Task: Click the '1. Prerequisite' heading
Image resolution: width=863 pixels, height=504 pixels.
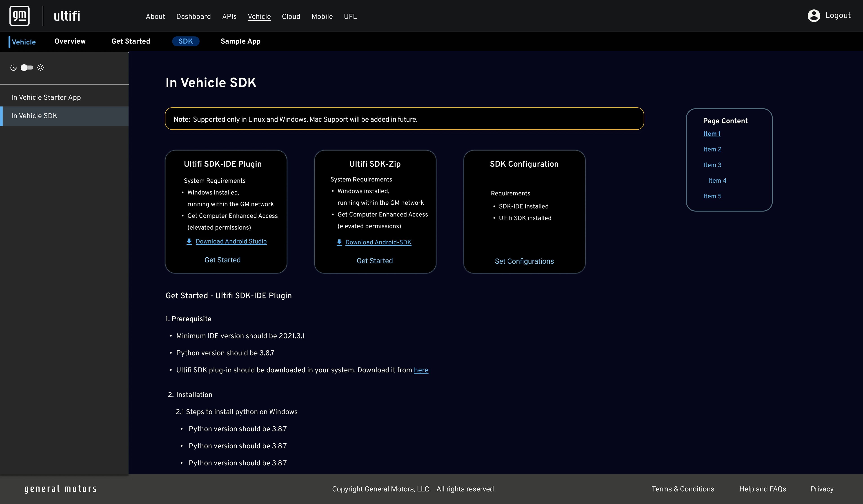Action: (188, 319)
